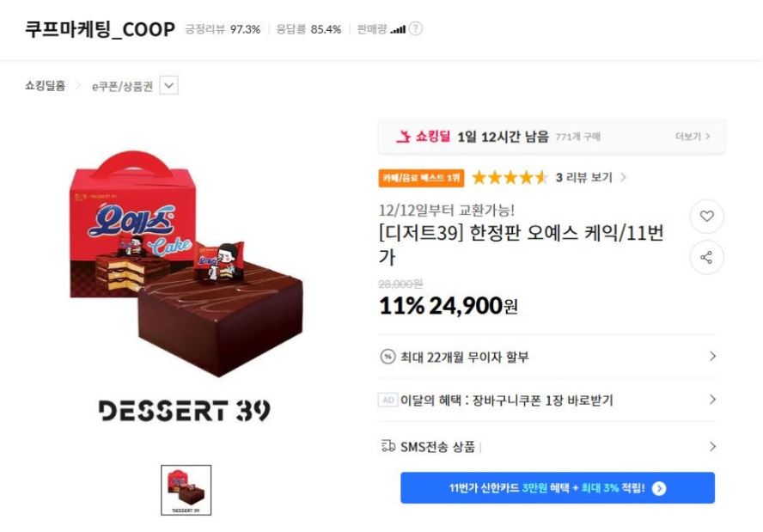763x532 pixels.
Task: Click the 5-star review rating
Action: [x=510, y=178]
